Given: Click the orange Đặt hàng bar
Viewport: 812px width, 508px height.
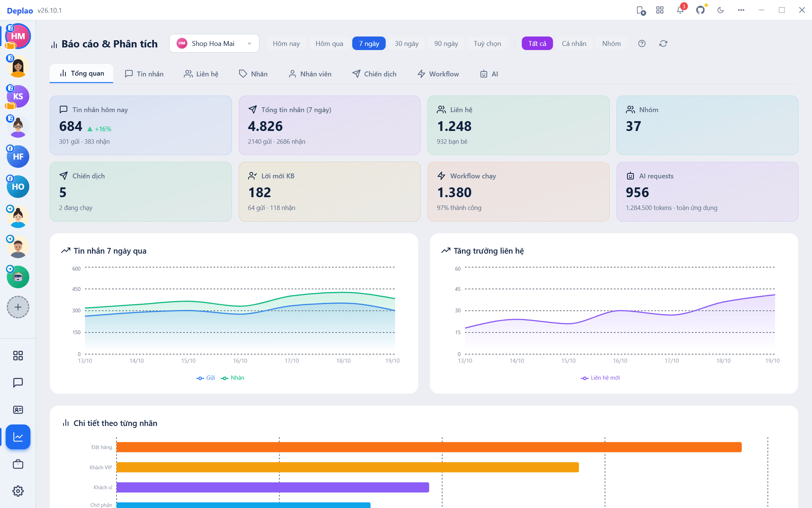Looking at the screenshot, I should (x=429, y=447).
